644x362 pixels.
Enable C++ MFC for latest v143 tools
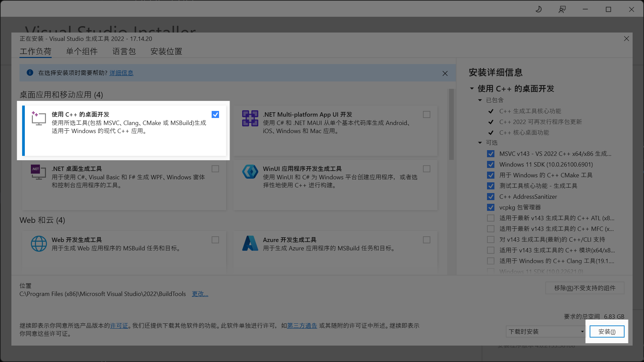[491, 229]
